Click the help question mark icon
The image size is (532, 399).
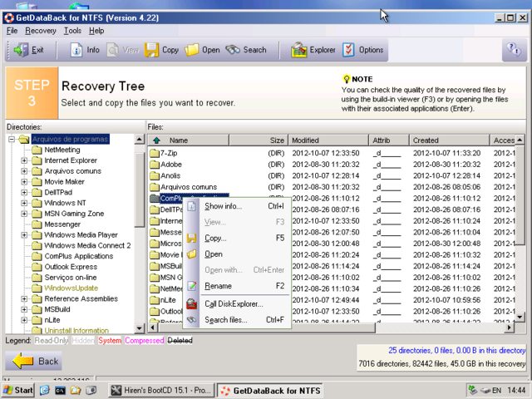(x=514, y=50)
